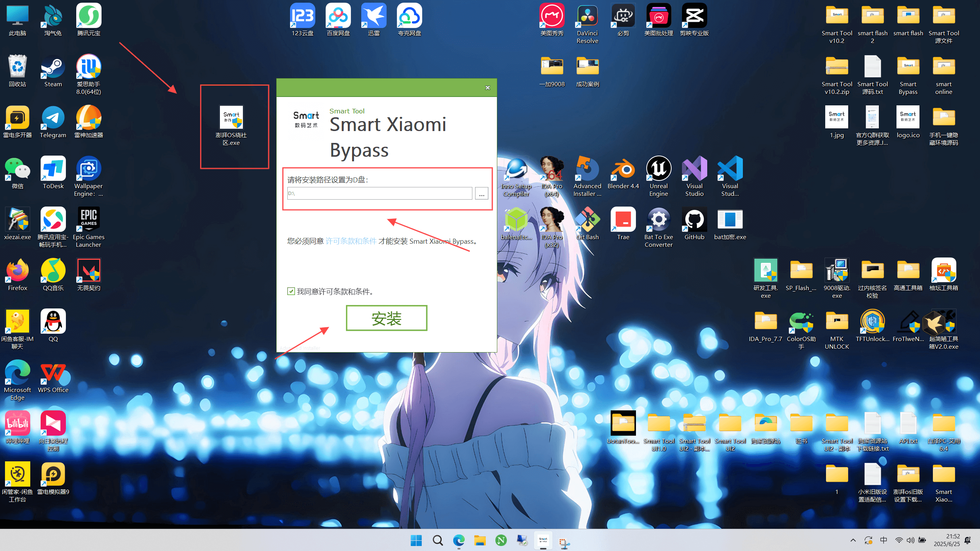Image resolution: width=980 pixels, height=551 pixels.
Task: Click the browse '...' button beside path field
Action: [x=481, y=194]
